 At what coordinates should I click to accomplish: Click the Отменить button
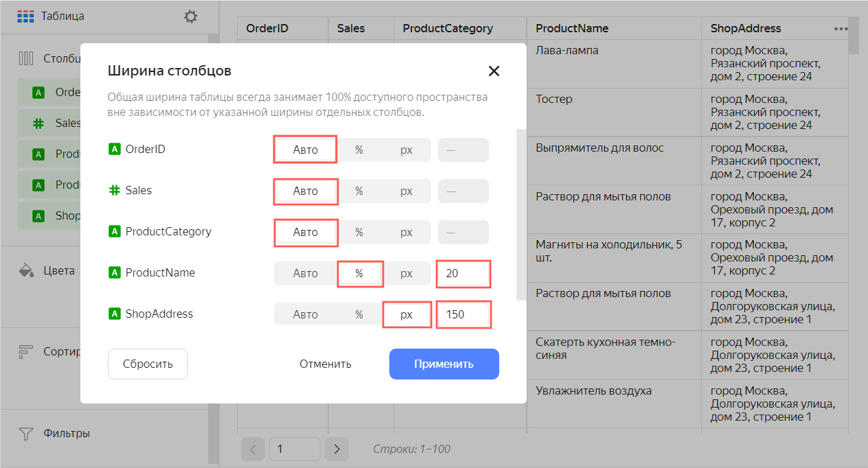click(x=325, y=364)
